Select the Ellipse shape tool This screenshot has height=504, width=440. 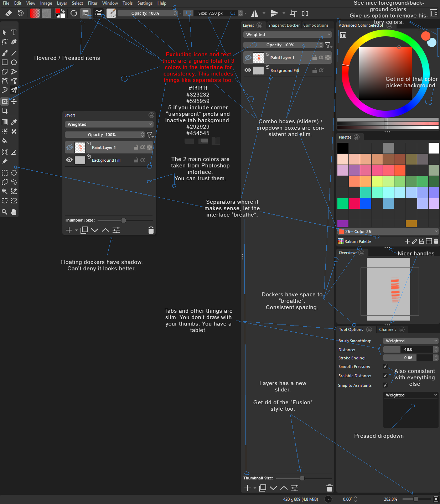(14, 62)
